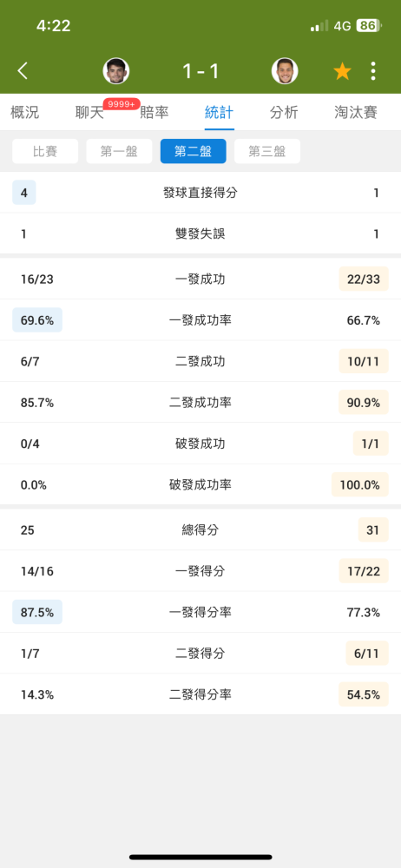Show 第三盤 third set stats
Viewport: 401px width, 868px height.
[x=267, y=151]
